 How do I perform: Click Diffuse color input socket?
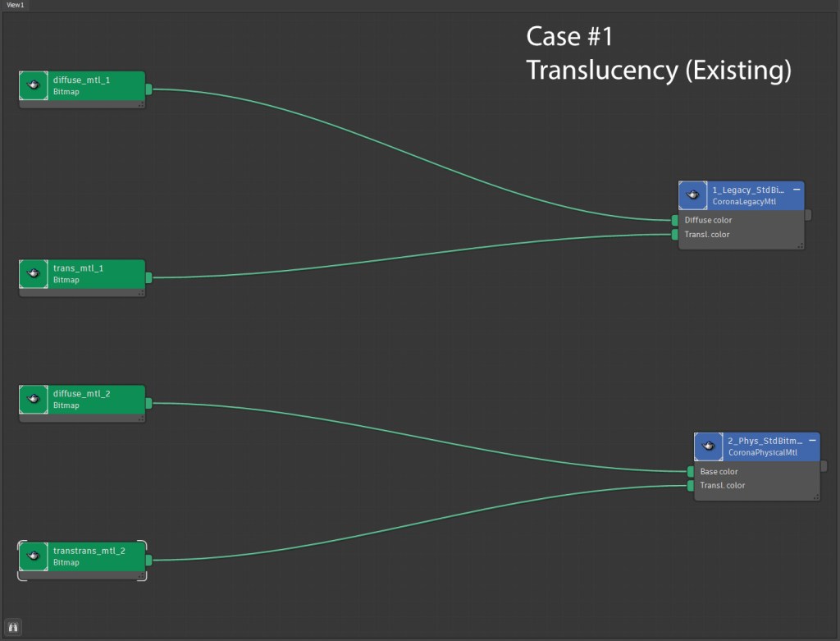tap(674, 220)
